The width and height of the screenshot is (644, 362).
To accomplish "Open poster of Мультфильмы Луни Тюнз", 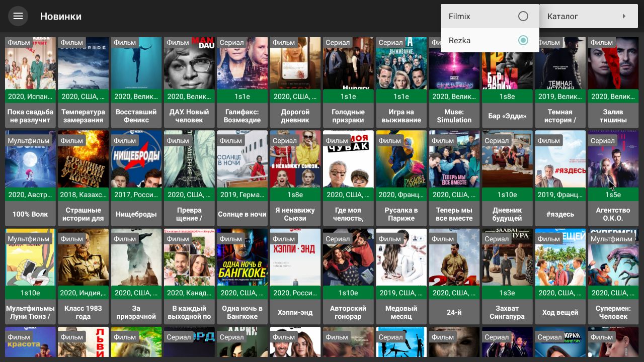I will 30,257.
